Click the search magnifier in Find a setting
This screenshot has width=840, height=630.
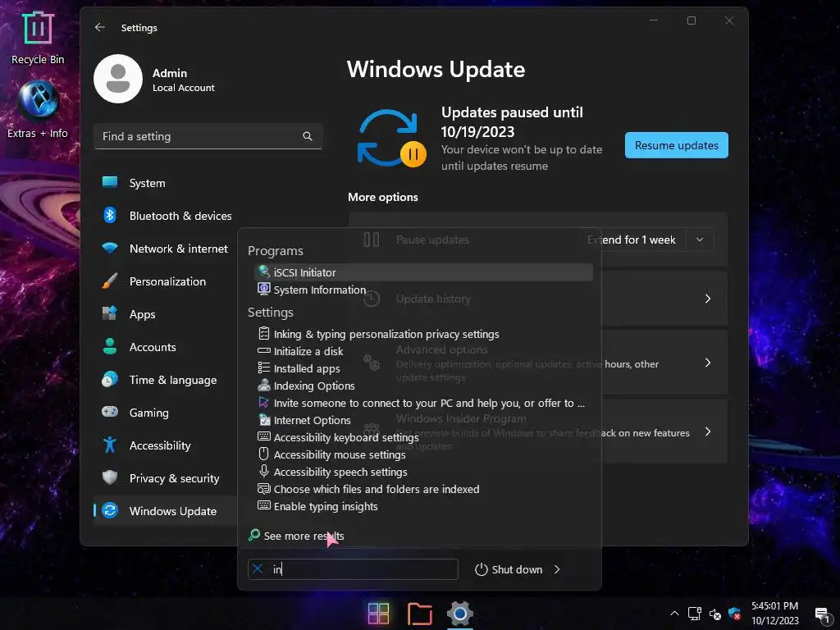point(308,137)
